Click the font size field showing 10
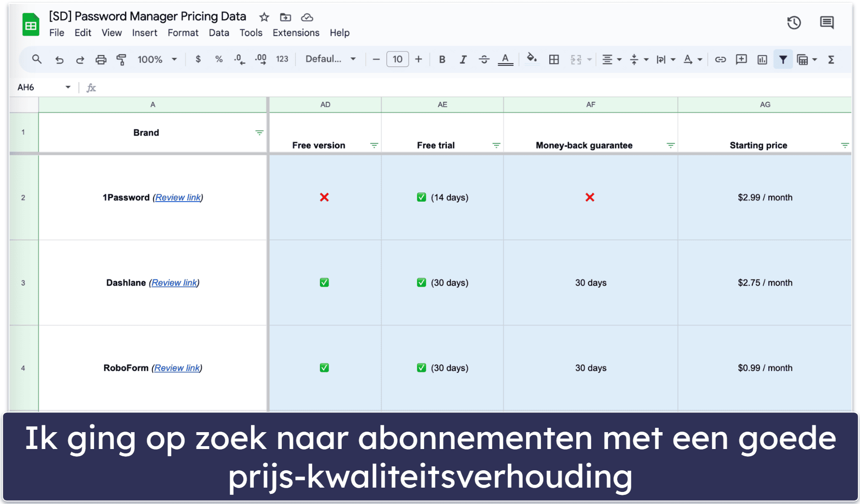This screenshot has height=504, width=860. tap(398, 59)
